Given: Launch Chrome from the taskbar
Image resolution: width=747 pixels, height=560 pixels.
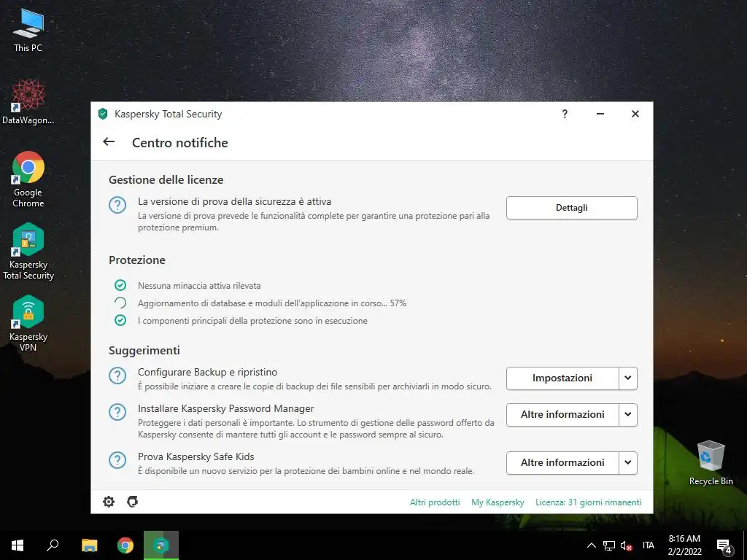Looking at the screenshot, I should pyautogui.click(x=125, y=545).
